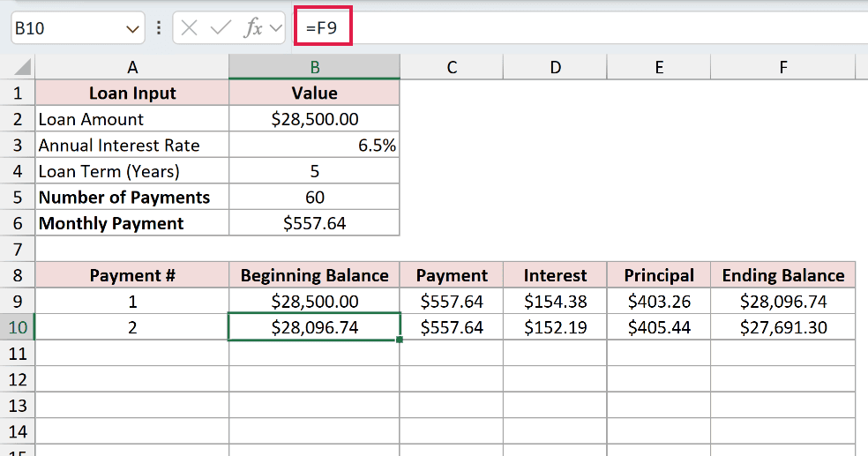Select cell B2 with $28,500.00
The width and height of the screenshot is (868, 456).
(314, 119)
